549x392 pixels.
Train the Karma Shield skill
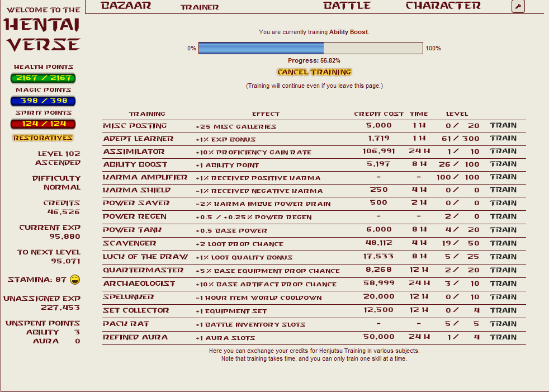[x=503, y=190]
